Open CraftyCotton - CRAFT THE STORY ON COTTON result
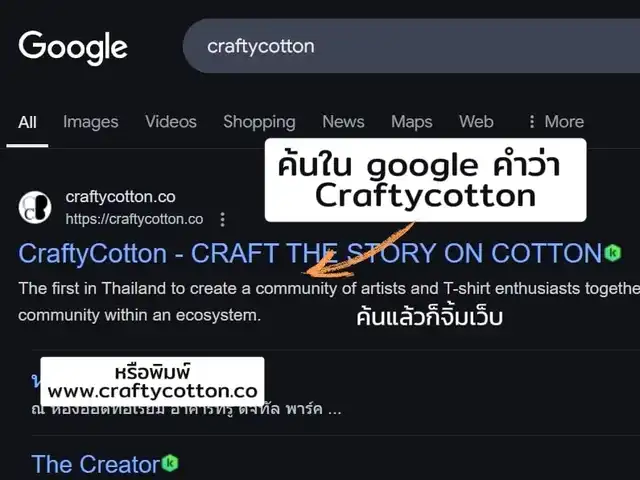 [310, 253]
